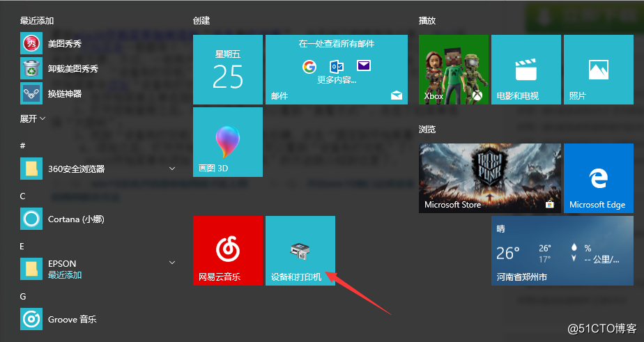The width and height of the screenshot is (644, 342).
Task: Click the 最近添加 section header
Action: [x=37, y=20]
